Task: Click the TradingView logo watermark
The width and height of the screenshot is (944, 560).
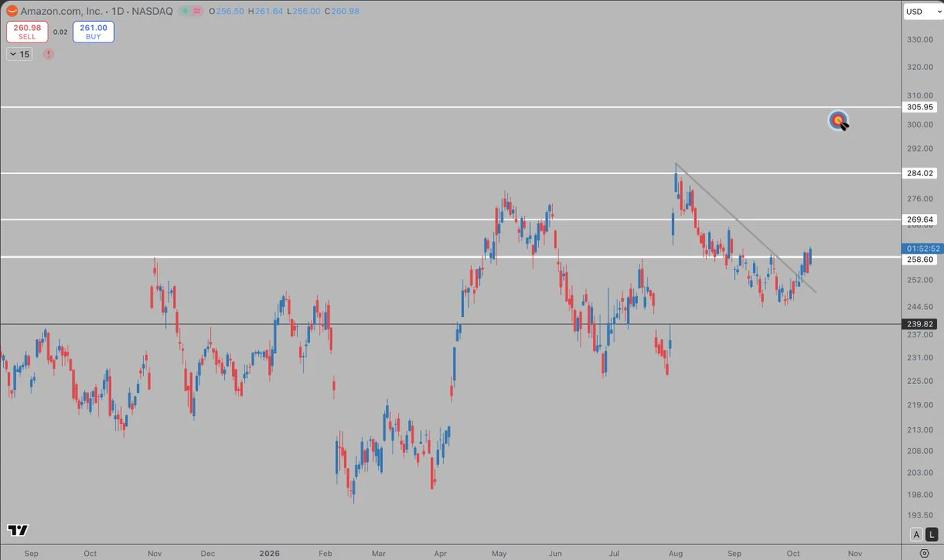Action: pos(18,530)
